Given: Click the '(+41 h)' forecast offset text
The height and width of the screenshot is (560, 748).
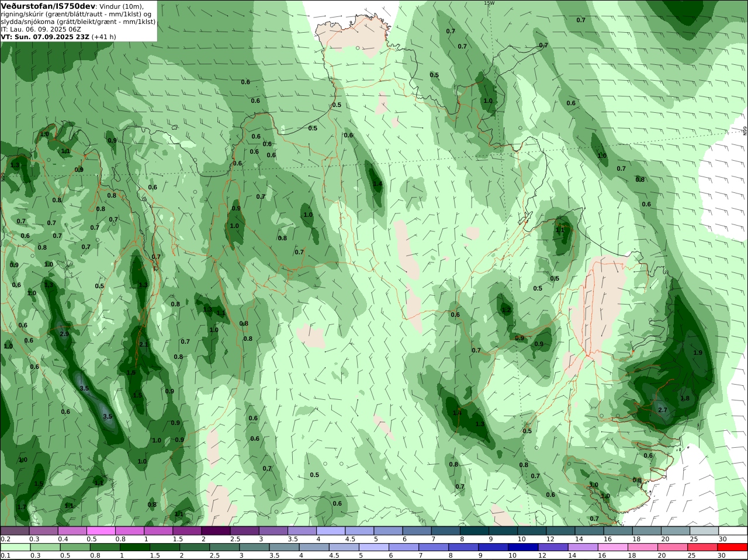Looking at the screenshot, I should point(104,36).
